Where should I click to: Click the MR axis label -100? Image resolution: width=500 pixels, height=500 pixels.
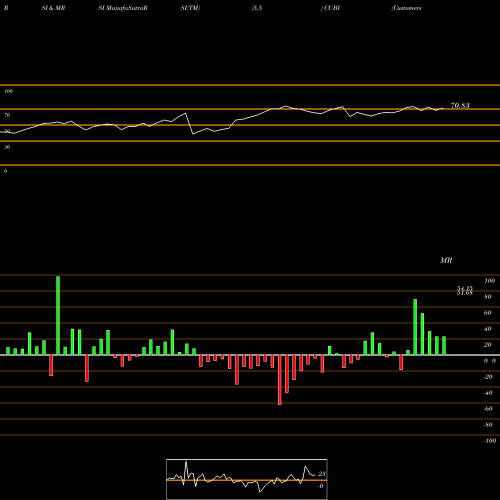[490, 441]
